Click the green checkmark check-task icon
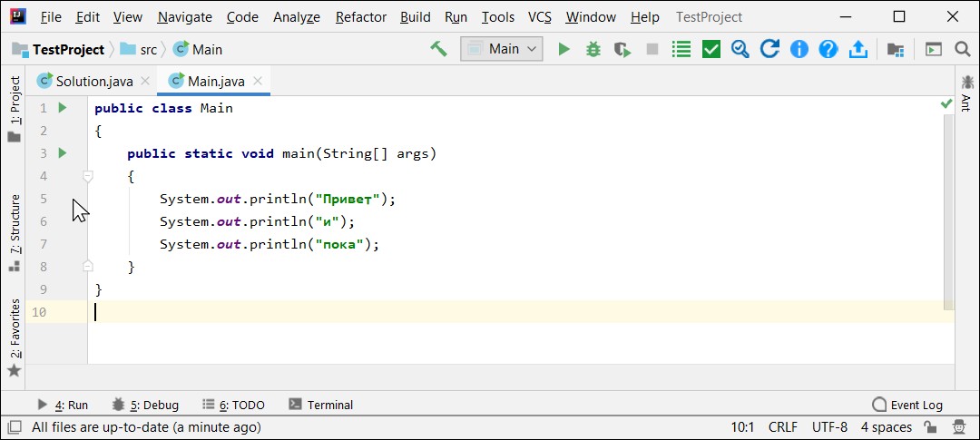This screenshot has width=980, height=440. [x=711, y=49]
